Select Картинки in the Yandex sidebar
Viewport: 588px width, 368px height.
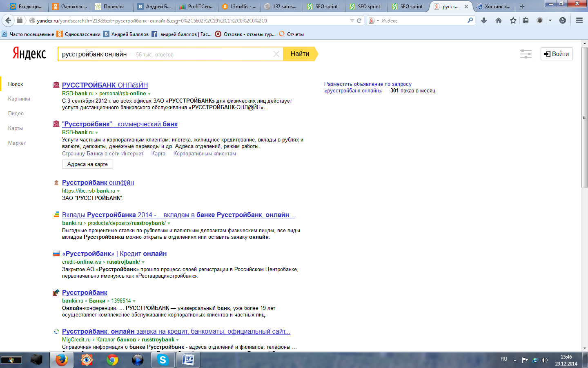click(19, 99)
